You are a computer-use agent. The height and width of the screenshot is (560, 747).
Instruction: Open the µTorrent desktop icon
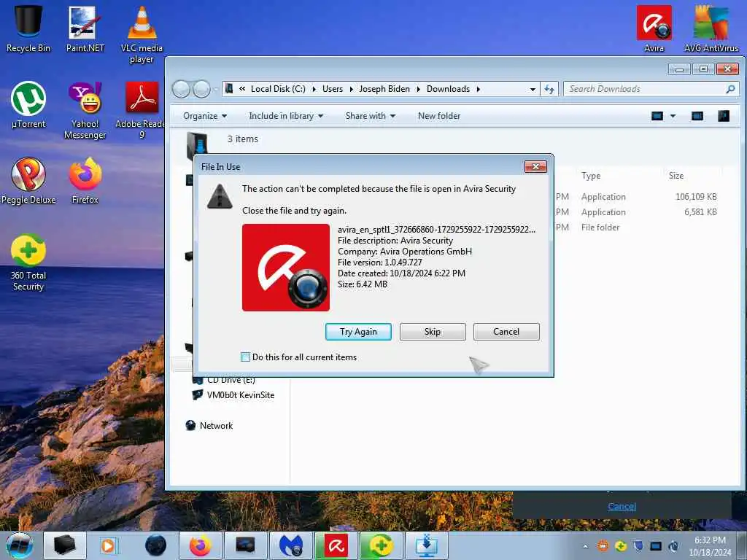coord(28,105)
